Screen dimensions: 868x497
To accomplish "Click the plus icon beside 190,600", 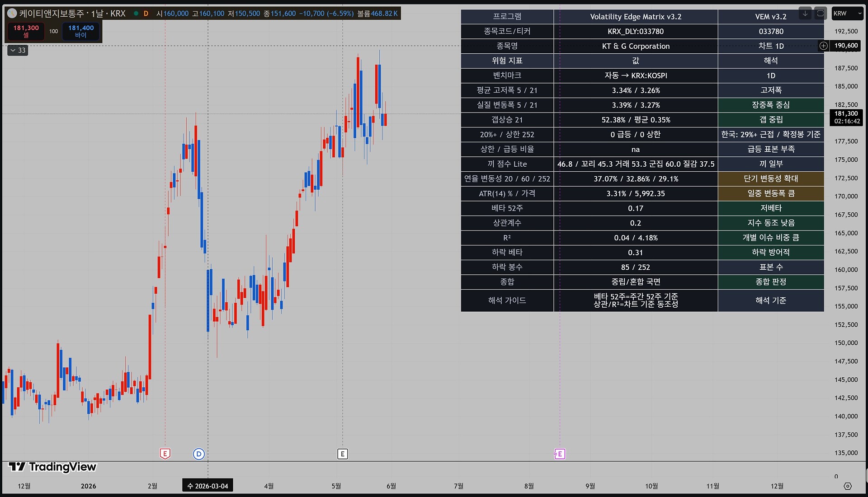I will (x=824, y=46).
